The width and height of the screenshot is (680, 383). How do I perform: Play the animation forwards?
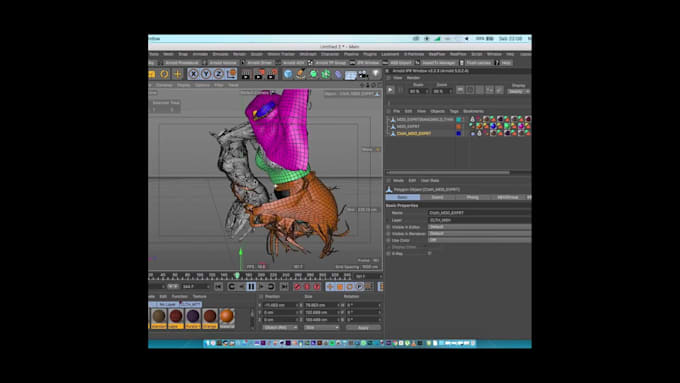tap(261, 286)
